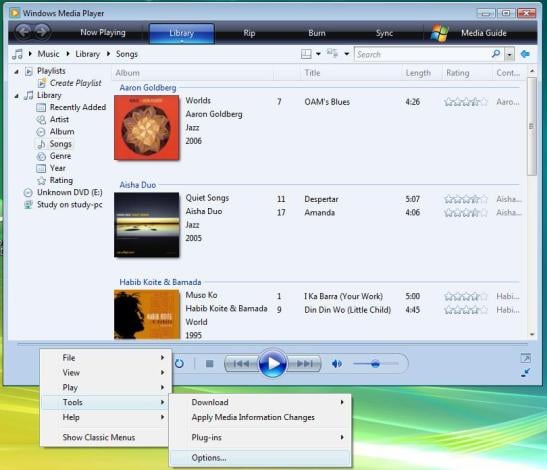Click the music note icon in breadcrumb

coord(17,54)
